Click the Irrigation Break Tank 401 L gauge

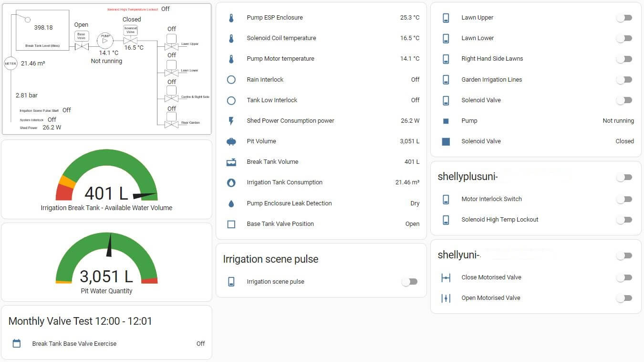[x=106, y=181]
